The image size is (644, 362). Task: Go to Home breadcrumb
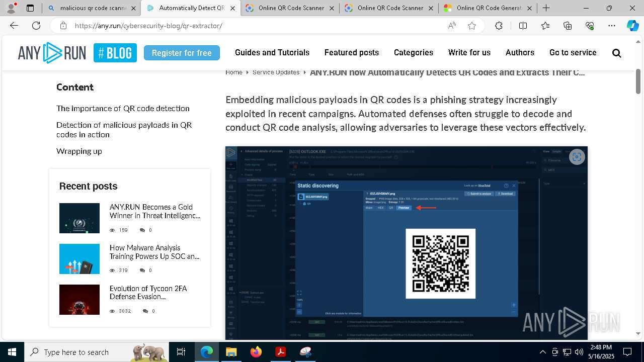[234, 72]
